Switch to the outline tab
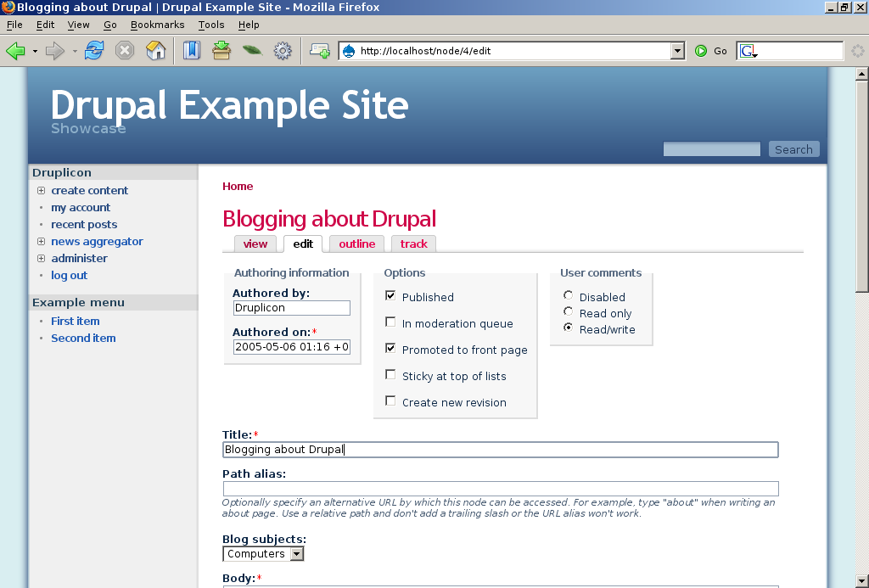This screenshot has width=869, height=588. coord(357,244)
